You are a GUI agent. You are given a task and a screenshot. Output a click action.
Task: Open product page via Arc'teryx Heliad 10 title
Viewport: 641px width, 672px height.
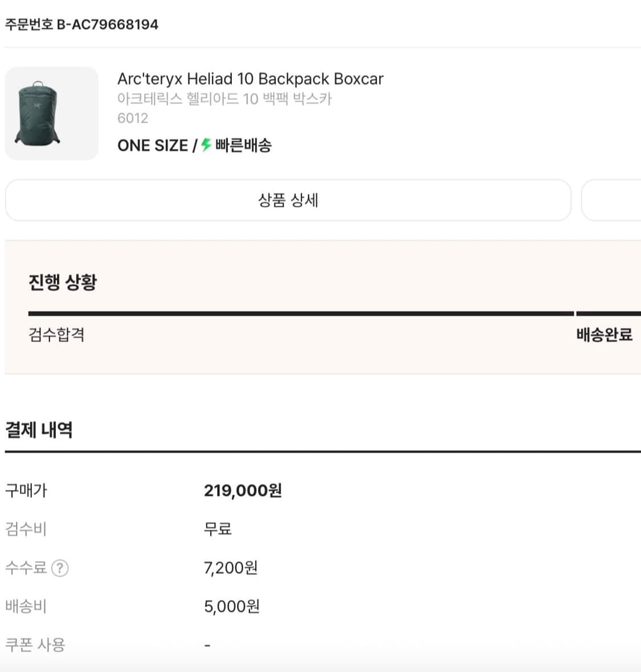(x=251, y=79)
